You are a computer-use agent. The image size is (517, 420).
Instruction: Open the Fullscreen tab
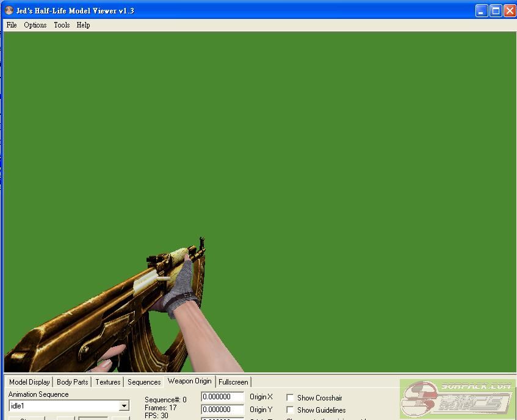[233, 382]
